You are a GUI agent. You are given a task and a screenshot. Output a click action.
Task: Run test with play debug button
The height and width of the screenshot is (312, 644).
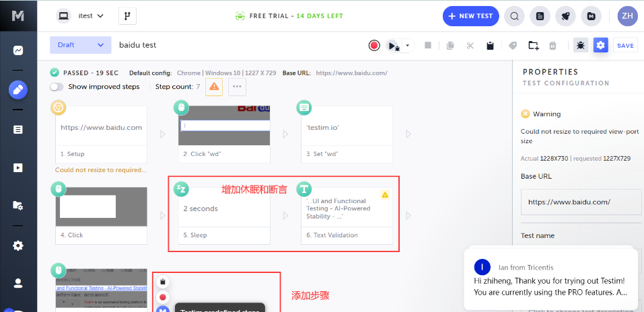tap(393, 46)
